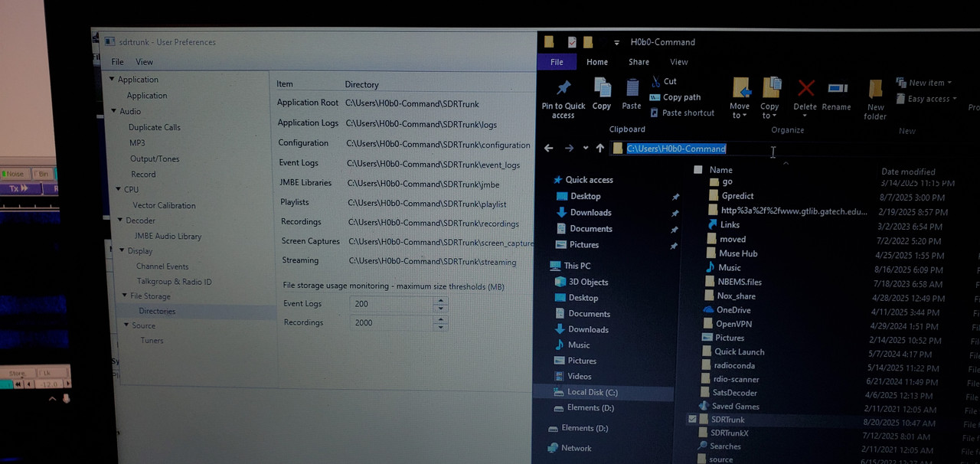This screenshot has height=464, width=980.
Task: Select Channel Events item
Action: pos(162,266)
